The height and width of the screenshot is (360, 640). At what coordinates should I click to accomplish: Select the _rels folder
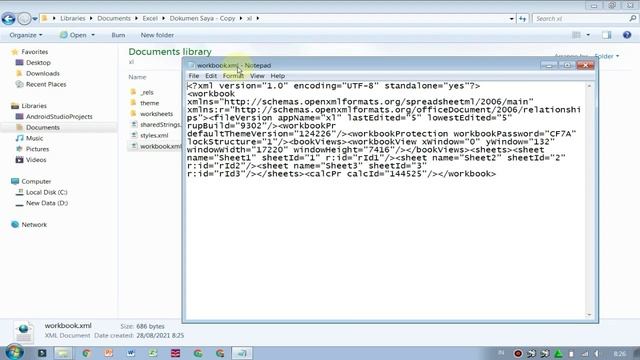pos(142,92)
